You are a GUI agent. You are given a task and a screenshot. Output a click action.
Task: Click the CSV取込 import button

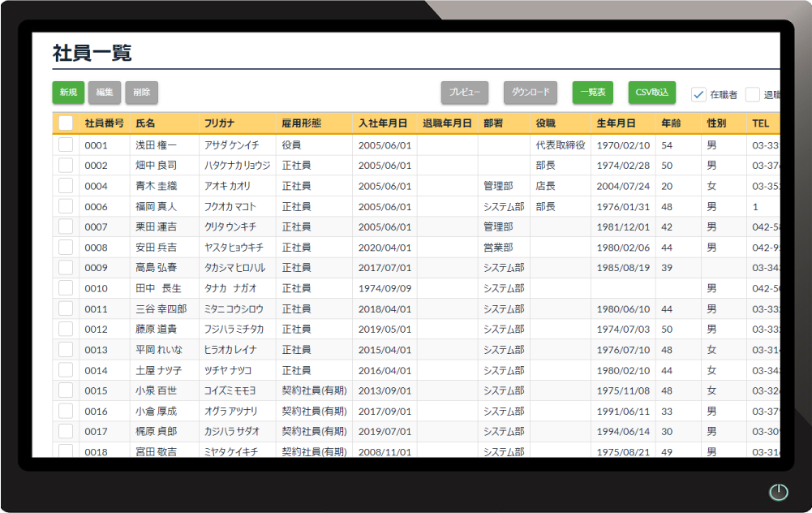pyautogui.click(x=651, y=93)
